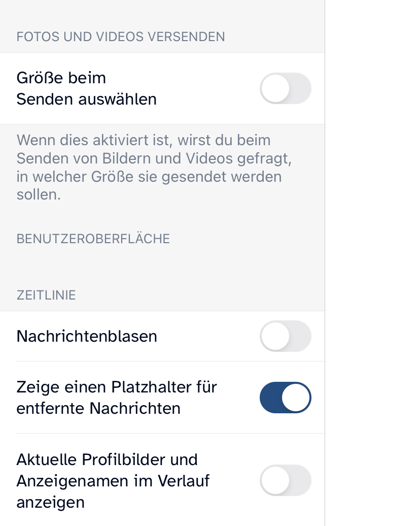Click the word "sollen." ending the description
This screenshot has height=526, width=420.
pyautogui.click(x=39, y=195)
